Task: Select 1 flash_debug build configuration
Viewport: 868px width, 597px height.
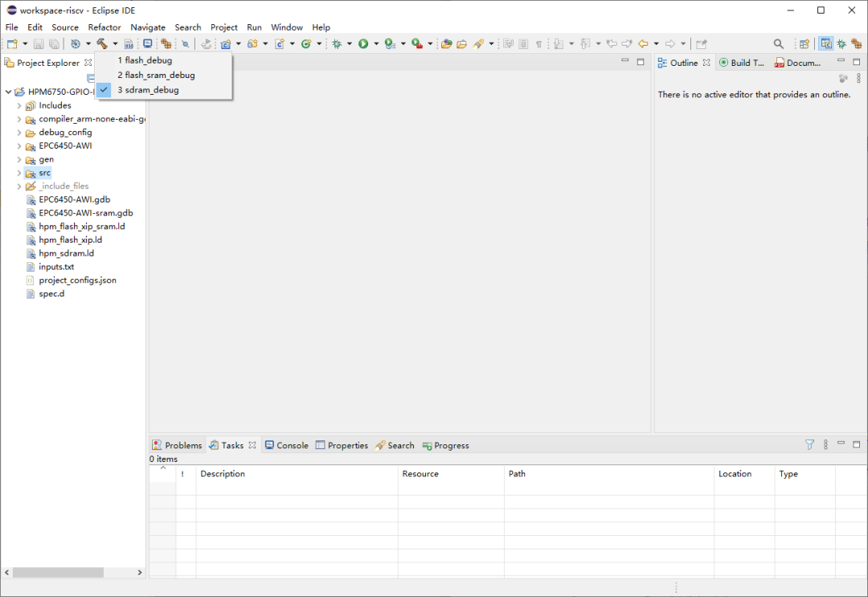Action: coord(164,60)
